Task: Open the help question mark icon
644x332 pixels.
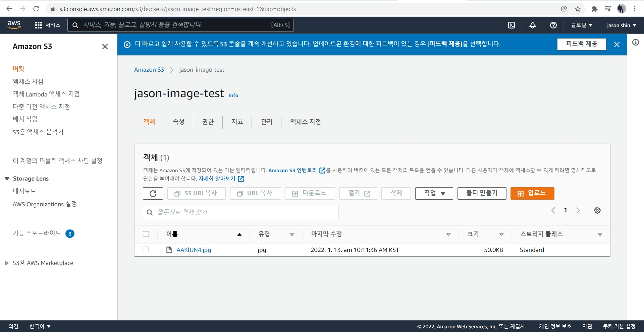Action: coord(553,25)
